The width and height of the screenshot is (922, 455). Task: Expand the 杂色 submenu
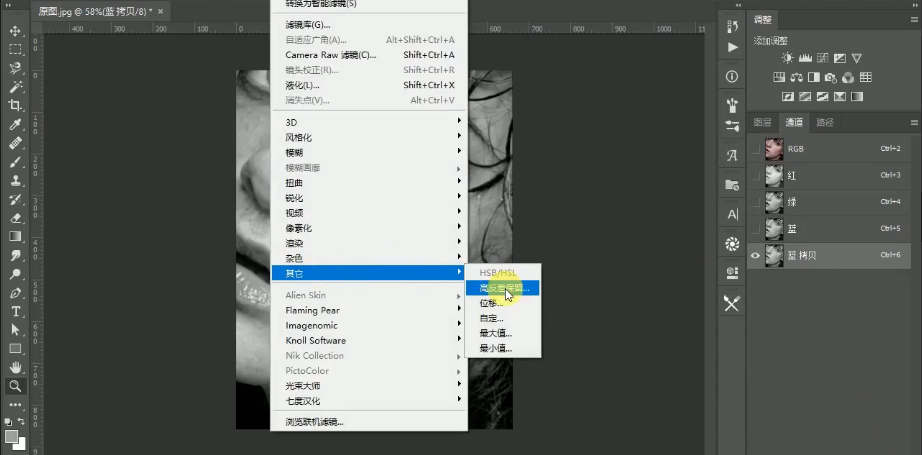pos(369,258)
